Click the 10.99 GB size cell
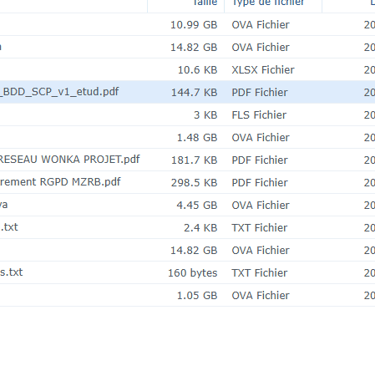The width and height of the screenshot is (375, 366). [194, 25]
